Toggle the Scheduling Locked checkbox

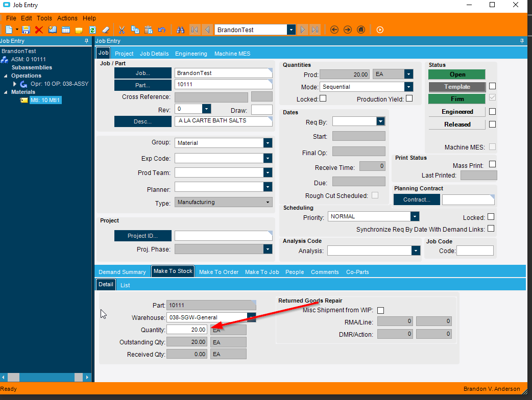point(491,217)
